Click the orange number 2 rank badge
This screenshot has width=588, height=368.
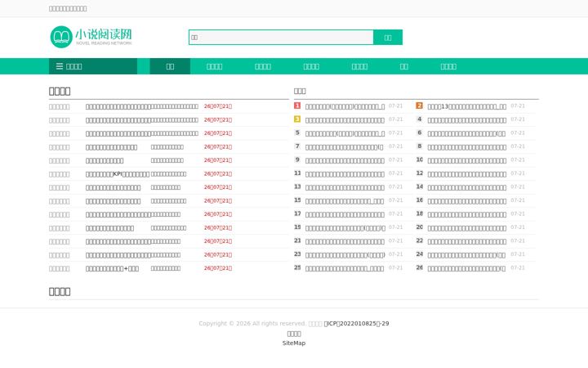419,105
